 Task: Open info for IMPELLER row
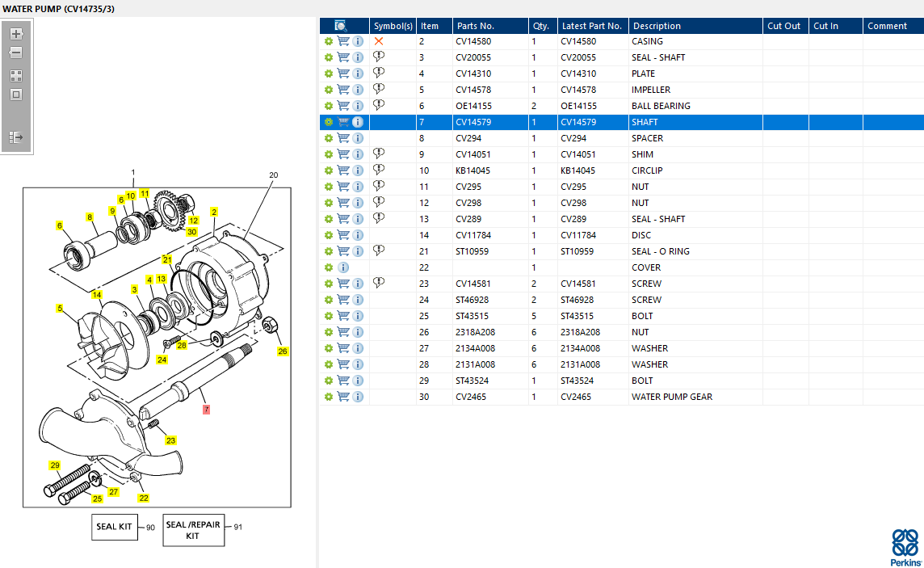(x=358, y=90)
